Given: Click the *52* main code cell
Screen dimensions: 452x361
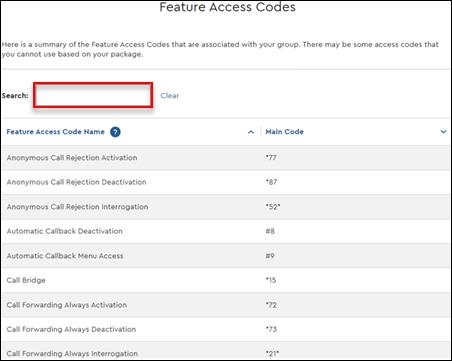Looking at the screenshot, I should click(x=273, y=207).
